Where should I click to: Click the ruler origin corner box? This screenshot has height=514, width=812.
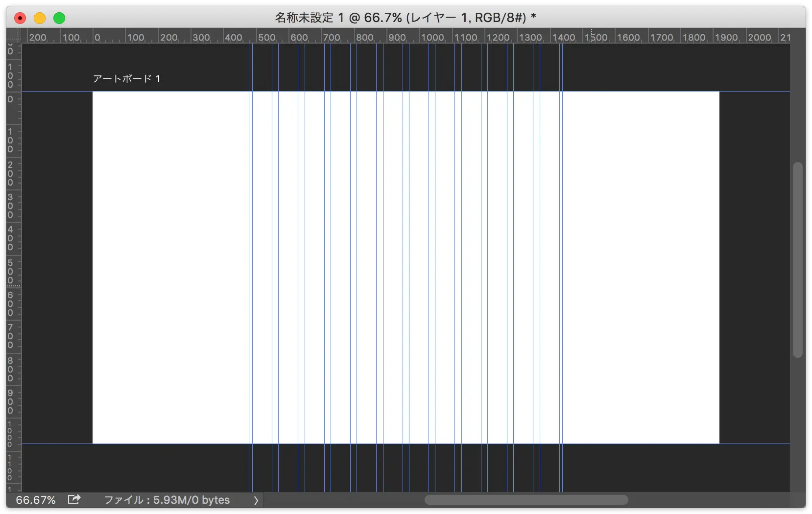(14, 36)
